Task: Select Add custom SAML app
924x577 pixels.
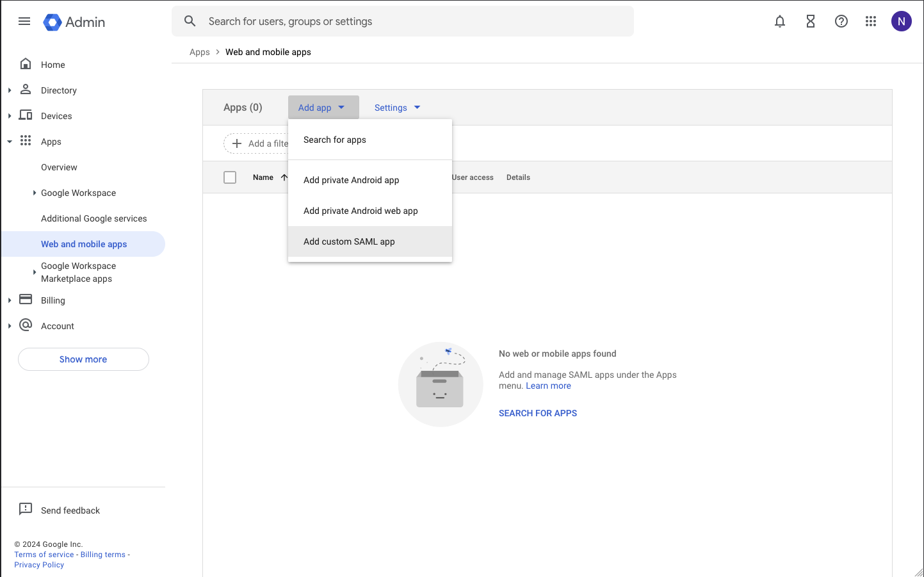Action: (349, 241)
